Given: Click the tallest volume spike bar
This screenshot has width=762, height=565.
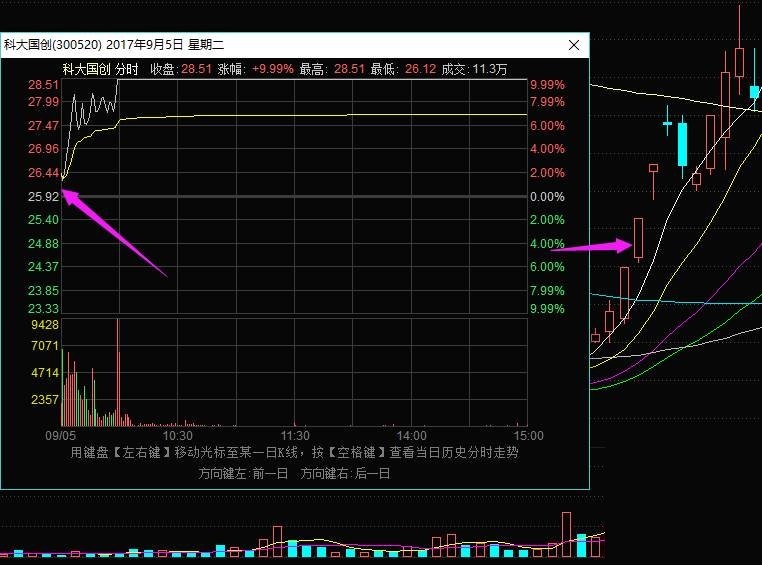Looking at the screenshot, I should (118, 370).
